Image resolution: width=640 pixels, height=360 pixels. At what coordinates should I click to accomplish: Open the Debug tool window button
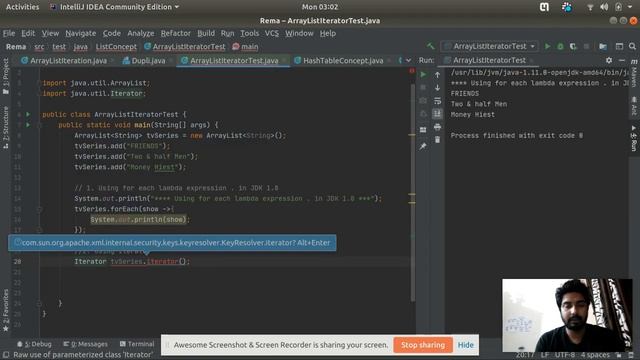tap(35, 344)
